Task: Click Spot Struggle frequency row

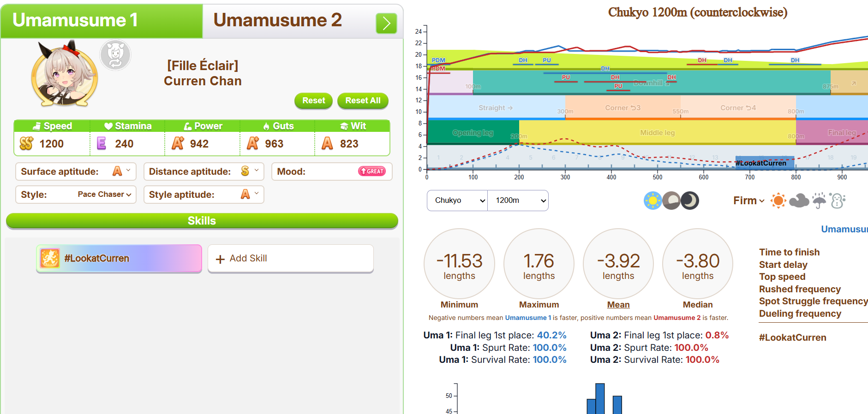Action: click(x=813, y=301)
